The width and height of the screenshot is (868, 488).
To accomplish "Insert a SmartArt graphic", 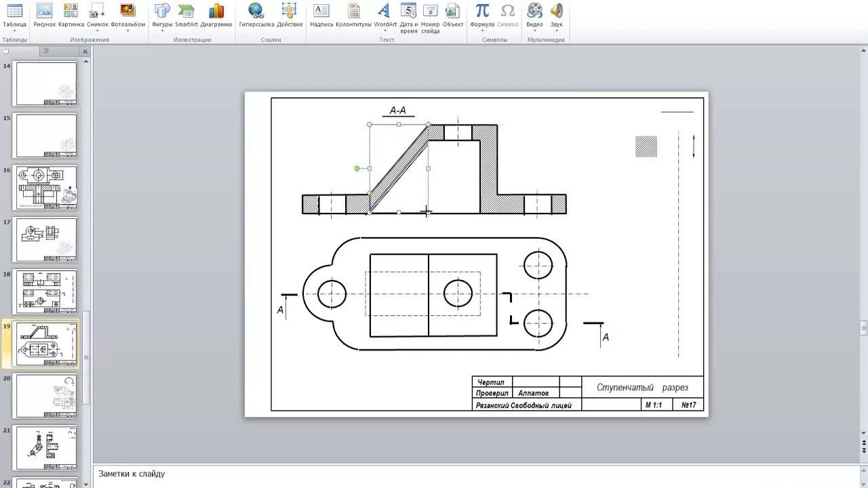I will click(x=186, y=16).
